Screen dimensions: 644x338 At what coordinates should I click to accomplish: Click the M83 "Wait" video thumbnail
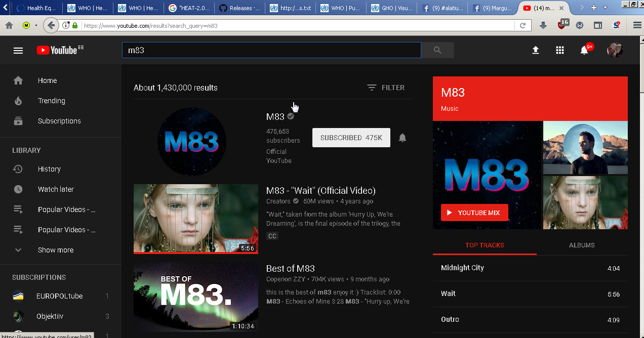coord(195,218)
